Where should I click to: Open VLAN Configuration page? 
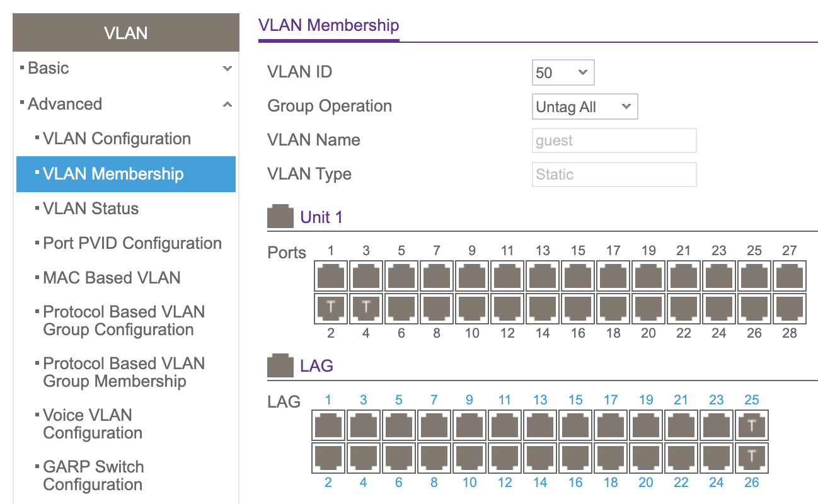[x=117, y=139]
